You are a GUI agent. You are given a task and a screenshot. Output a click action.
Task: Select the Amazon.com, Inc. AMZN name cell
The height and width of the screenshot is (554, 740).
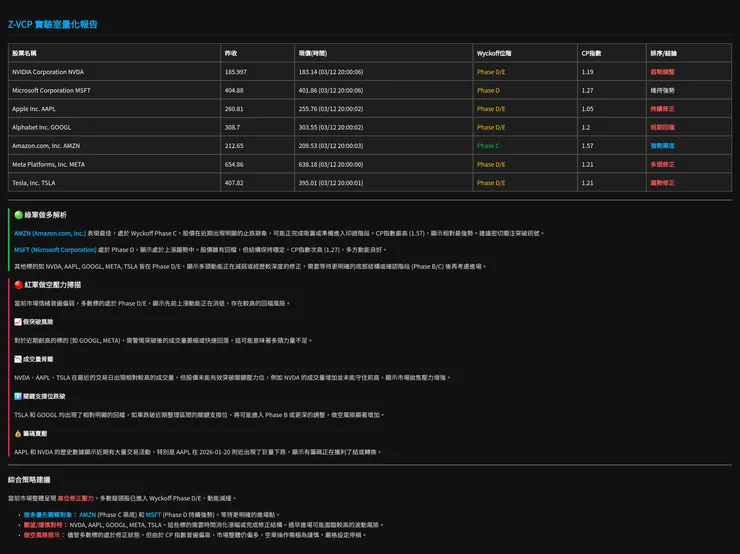(114, 145)
